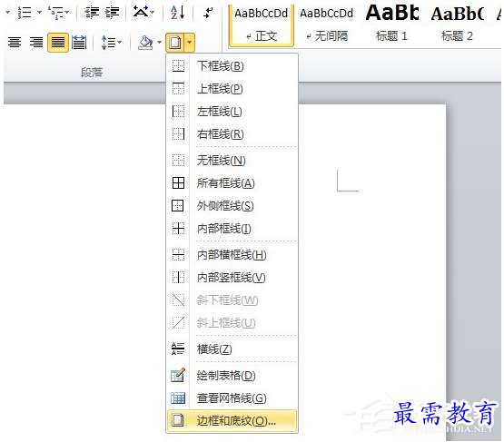This screenshot has height=442, width=504.
Task: Choose 左框线(L) left border
Action: 232,112
